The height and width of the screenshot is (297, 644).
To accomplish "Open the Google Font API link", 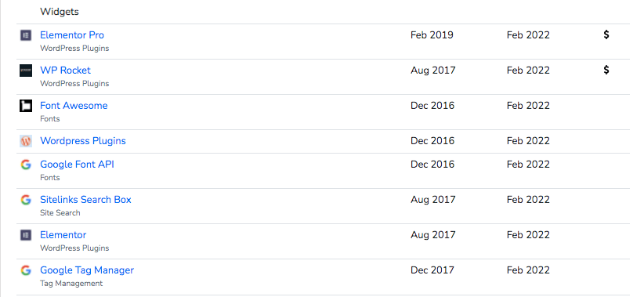I will [x=77, y=165].
